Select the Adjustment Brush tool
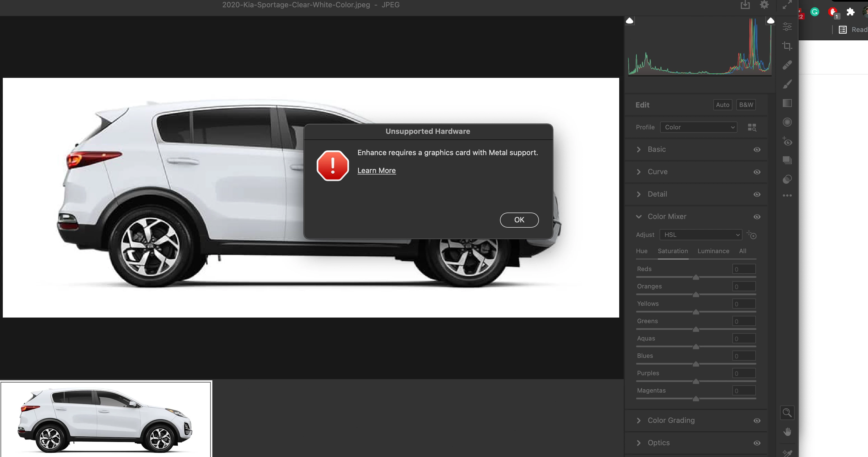Screen dimensions: 868x457 pyautogui.click(x=787, y=84)
